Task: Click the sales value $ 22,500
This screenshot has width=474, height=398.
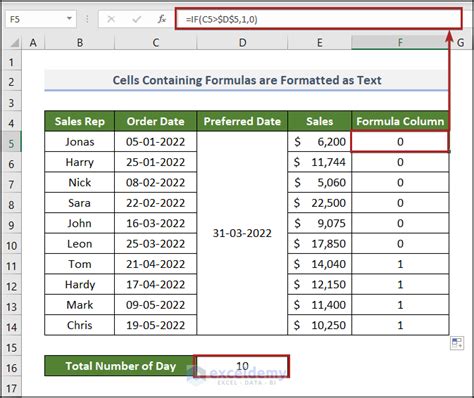Action: point(320,203)
